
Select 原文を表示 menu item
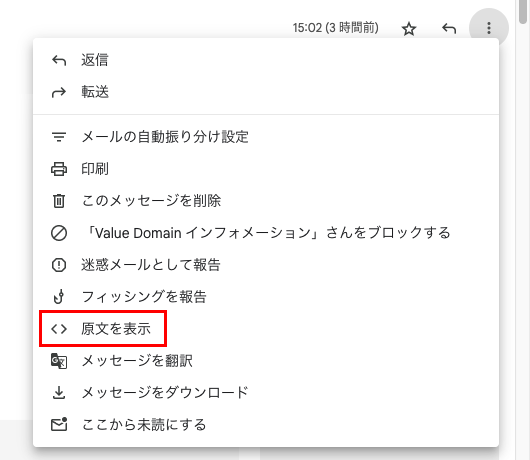point(103,329)
